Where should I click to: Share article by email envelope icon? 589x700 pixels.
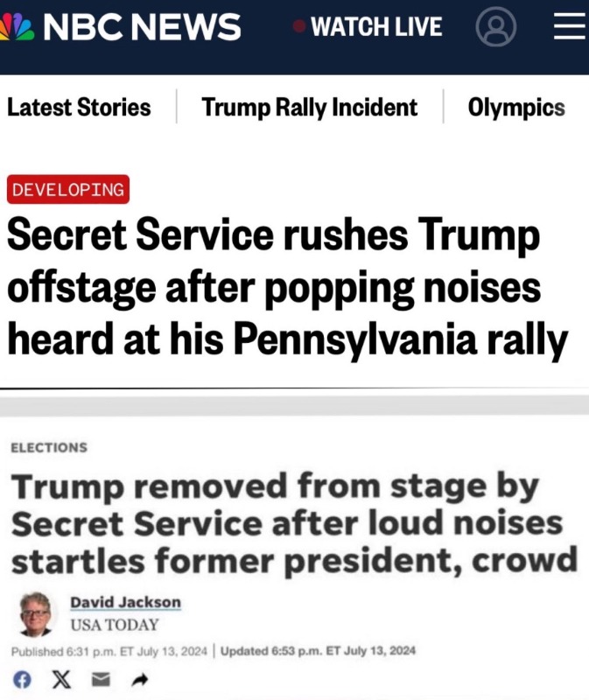(102, 678)
